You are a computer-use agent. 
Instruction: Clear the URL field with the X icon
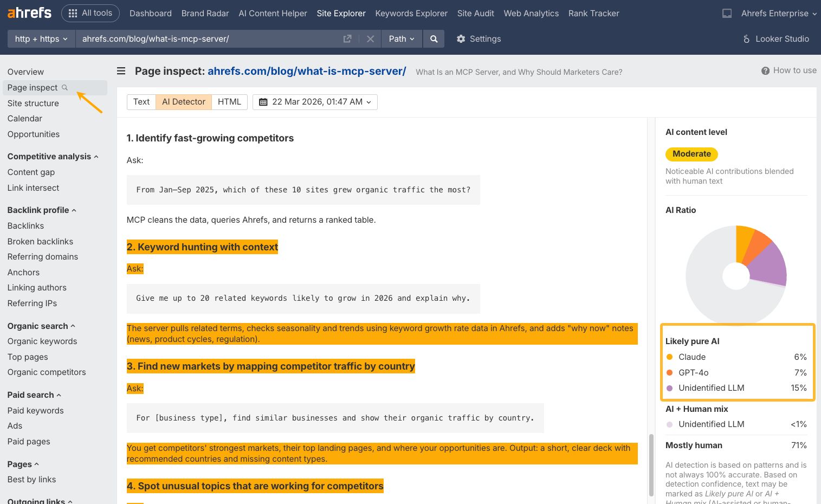click(x=370, y=38)
